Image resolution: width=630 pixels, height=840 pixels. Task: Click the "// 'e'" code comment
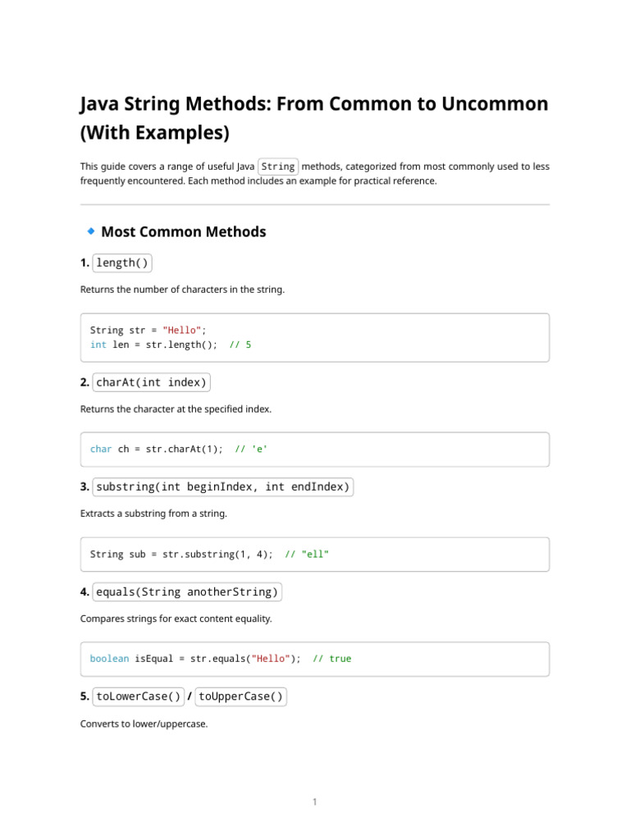[251, 450]
